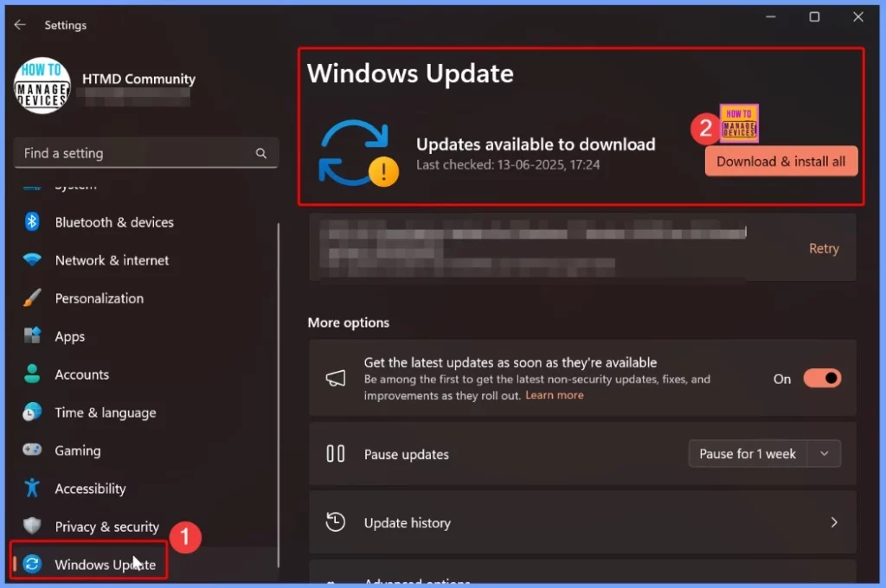
Task: Open the Accounts person icon
Action: coord(32,374)
